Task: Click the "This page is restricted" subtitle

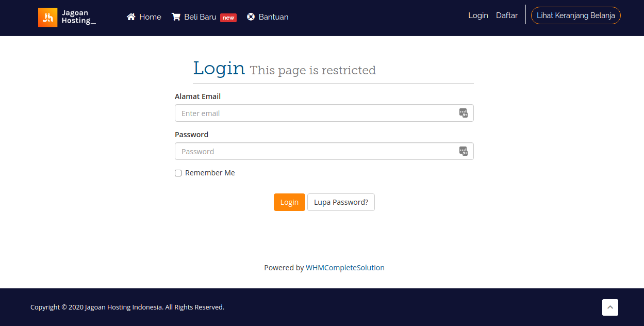Action: (313, 70)
